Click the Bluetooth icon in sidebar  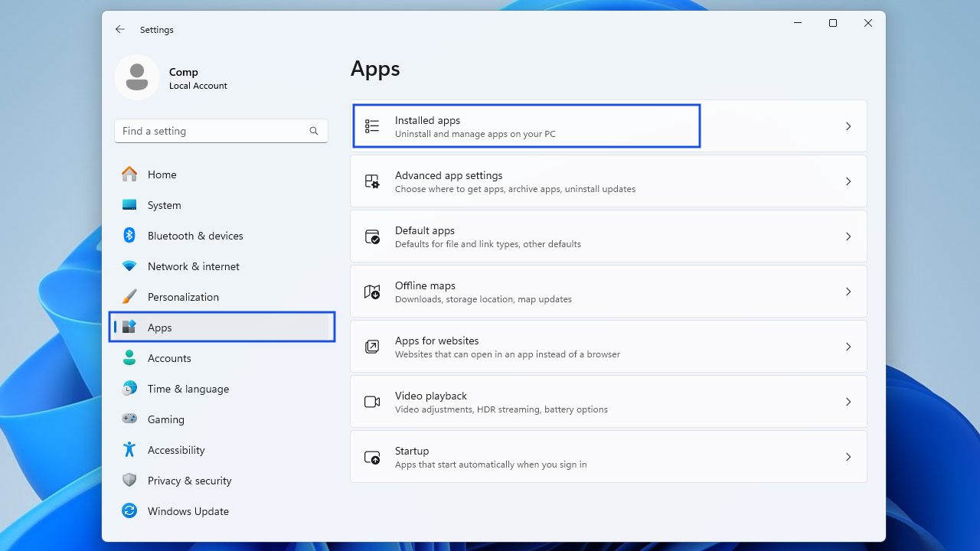click(x=129, y=236)
